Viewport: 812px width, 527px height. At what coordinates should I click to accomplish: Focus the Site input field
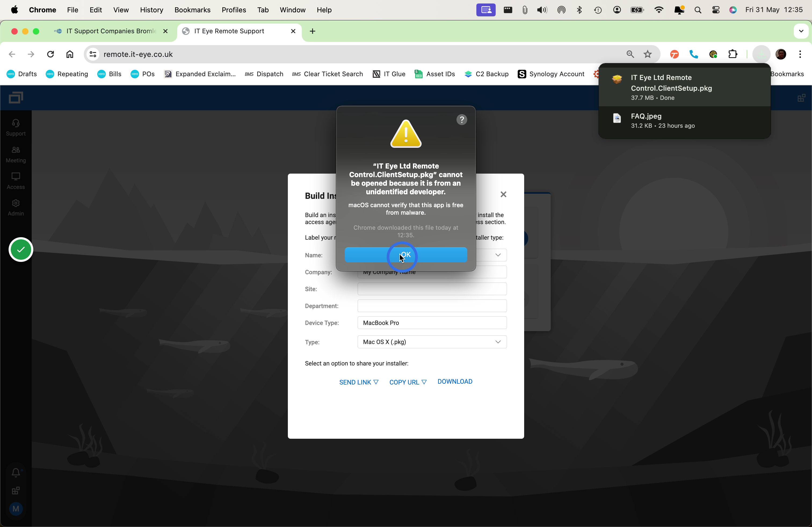click(x=432, y=289)
